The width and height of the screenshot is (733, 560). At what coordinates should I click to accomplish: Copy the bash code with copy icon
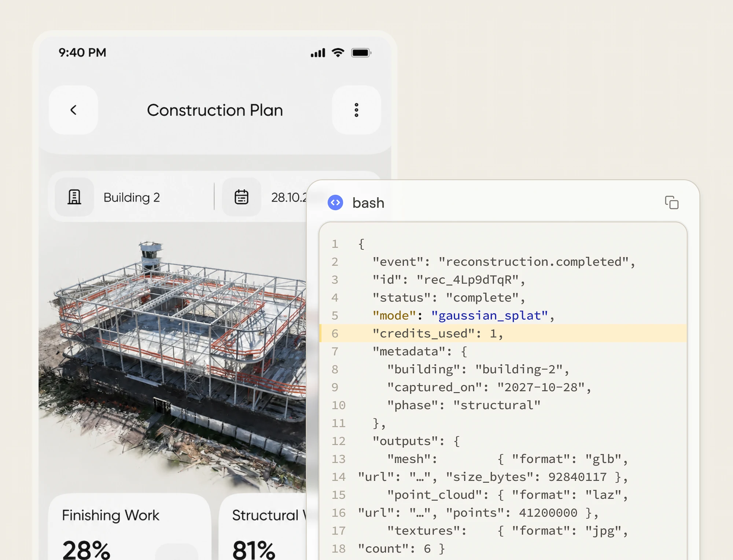[x=672, y=203]
